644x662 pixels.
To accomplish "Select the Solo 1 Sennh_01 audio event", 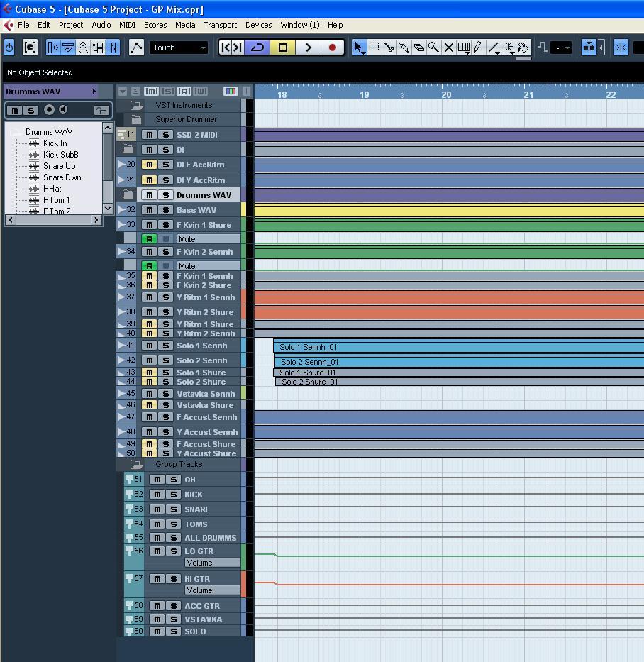I will pos(459,347).
